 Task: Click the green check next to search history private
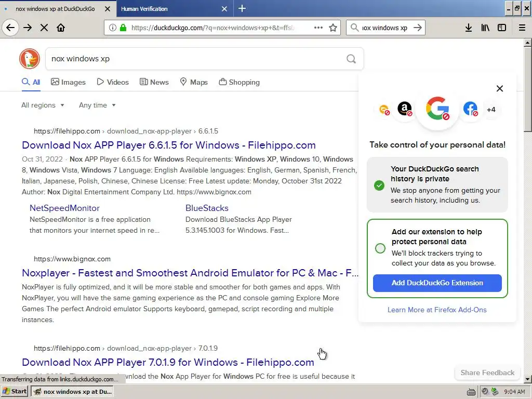(x=379, y=185)
